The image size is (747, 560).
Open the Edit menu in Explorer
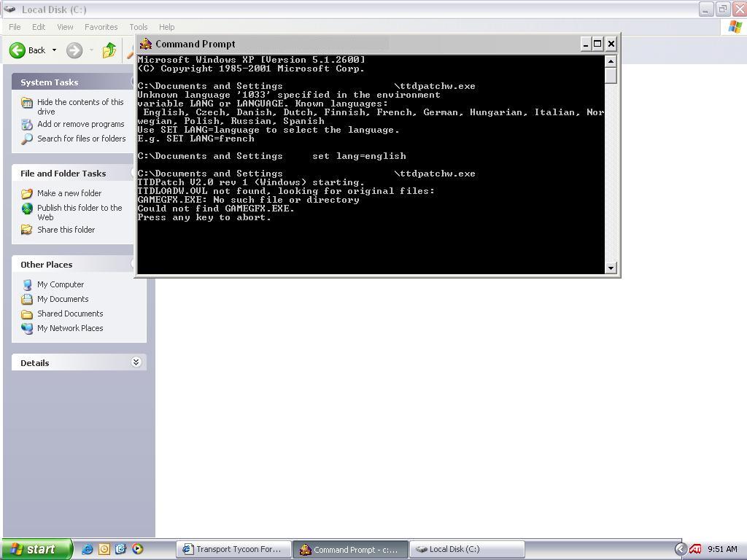39,27
